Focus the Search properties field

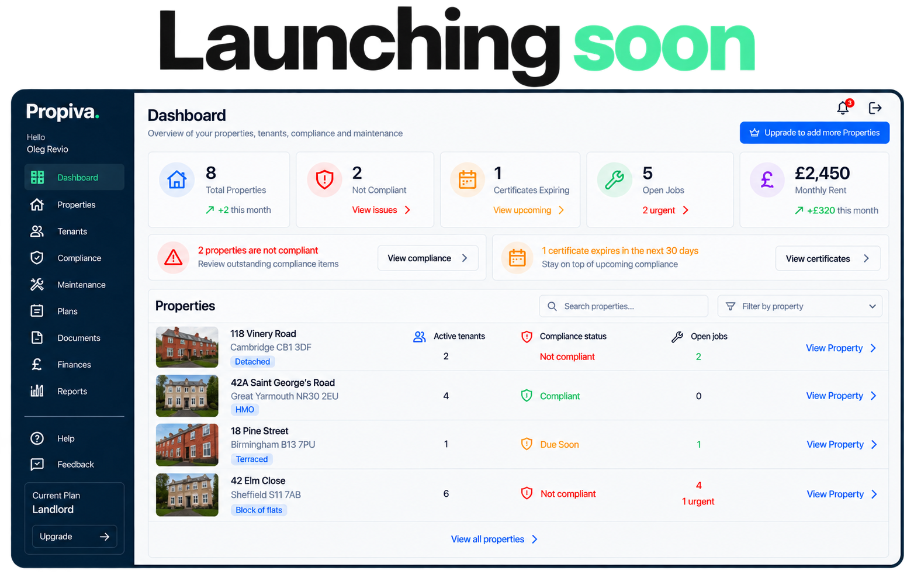point(624,306)
